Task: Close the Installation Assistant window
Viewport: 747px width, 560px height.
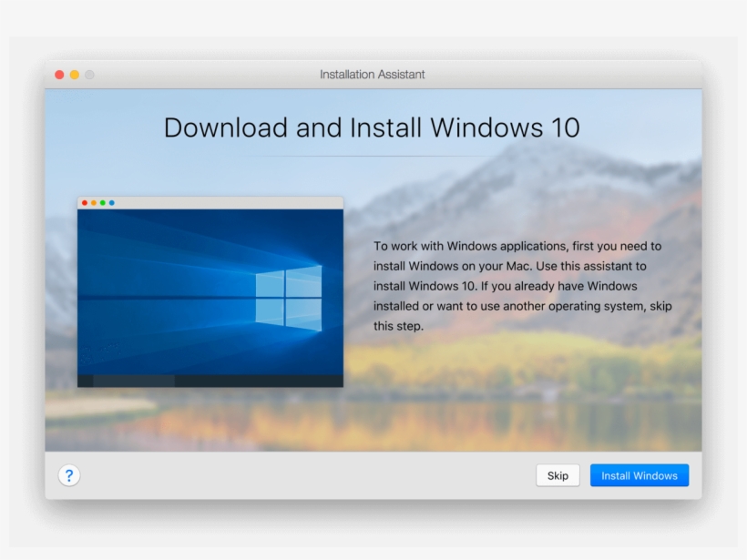Action: 59,75
